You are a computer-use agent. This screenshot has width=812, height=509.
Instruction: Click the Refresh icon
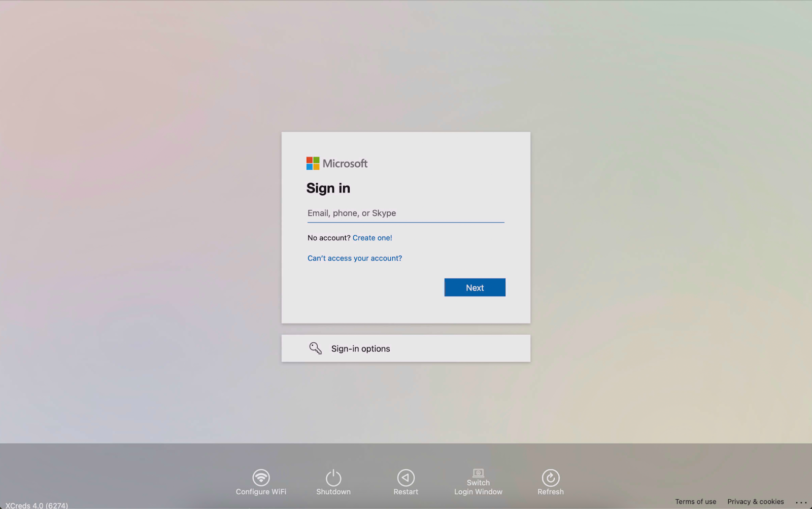551,478
